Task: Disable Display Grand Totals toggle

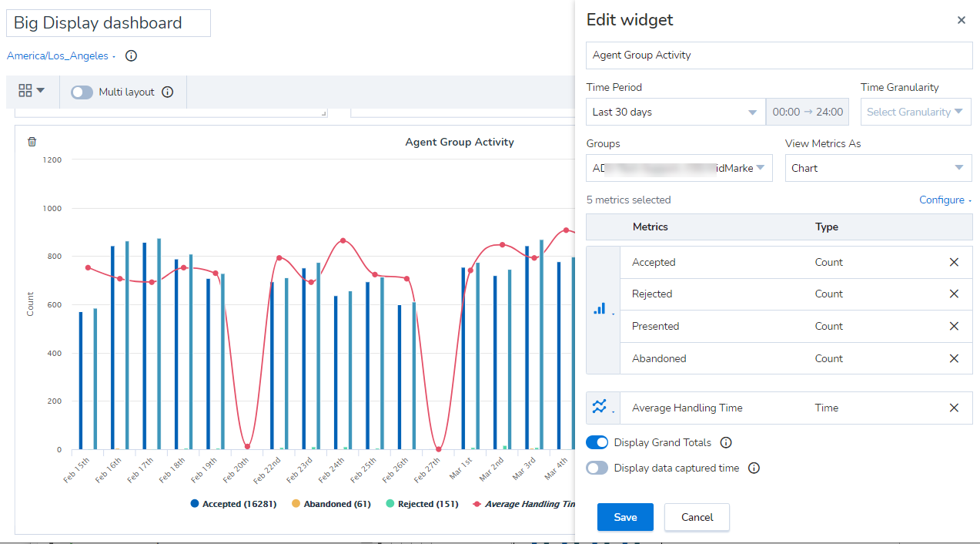Action: point(597,442)
